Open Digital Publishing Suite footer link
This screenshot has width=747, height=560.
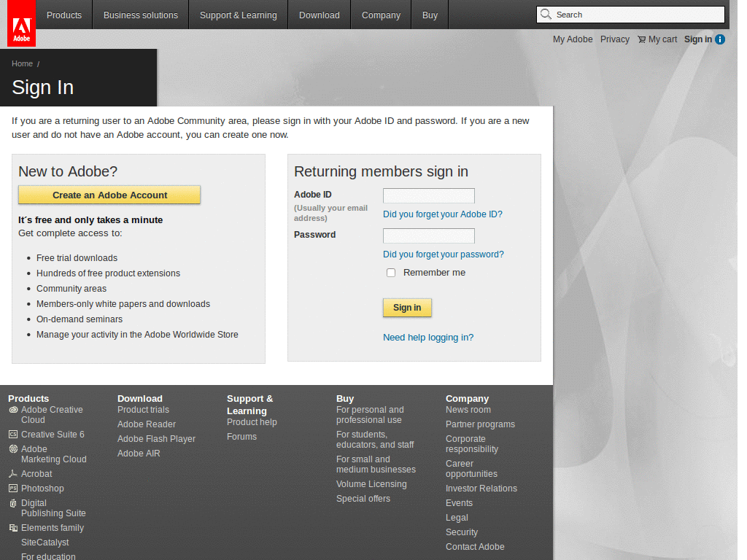coord(53,508)
